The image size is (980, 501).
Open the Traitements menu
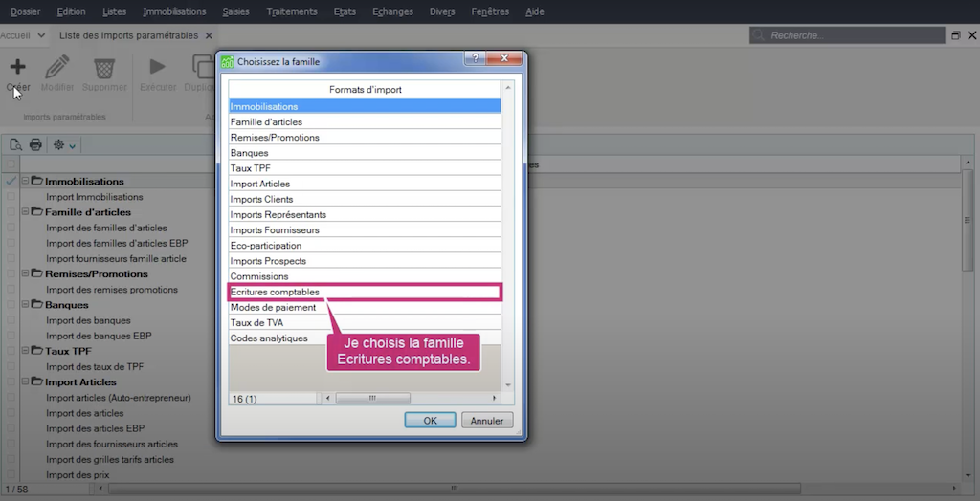pos(292,11)
